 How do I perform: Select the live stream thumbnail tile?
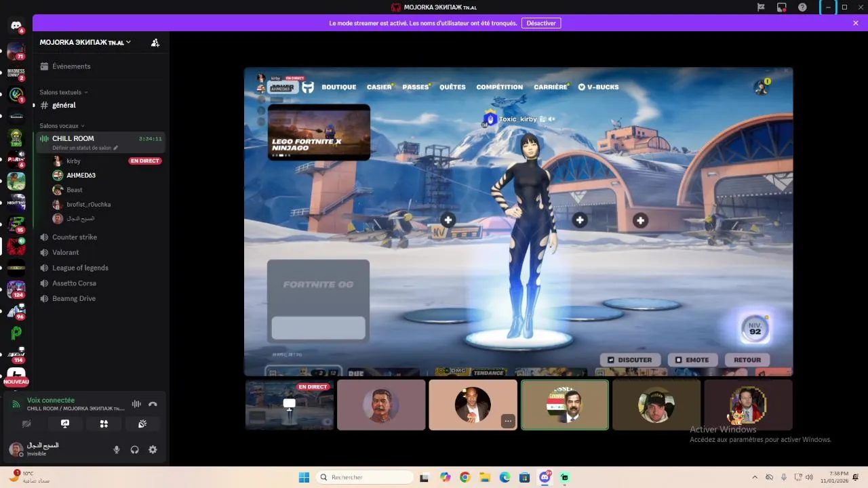click(290, 405)
